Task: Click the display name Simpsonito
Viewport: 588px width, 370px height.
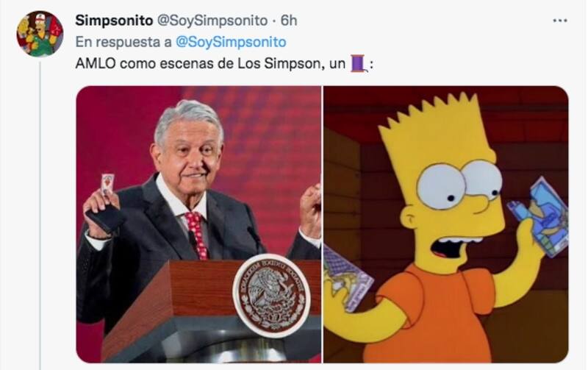Action: pyautogui.click(x=114, y=21)
